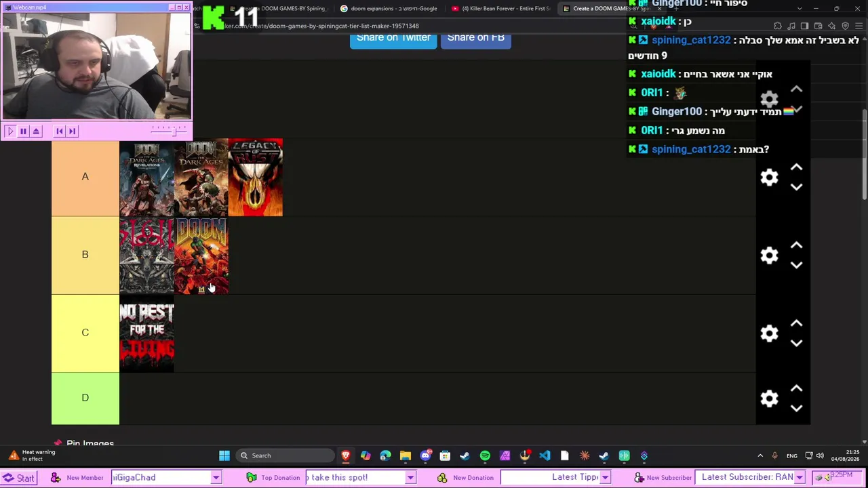Open the blue Steam icon beside Store
Screen dimensions: 868x488
coord(465,455)
